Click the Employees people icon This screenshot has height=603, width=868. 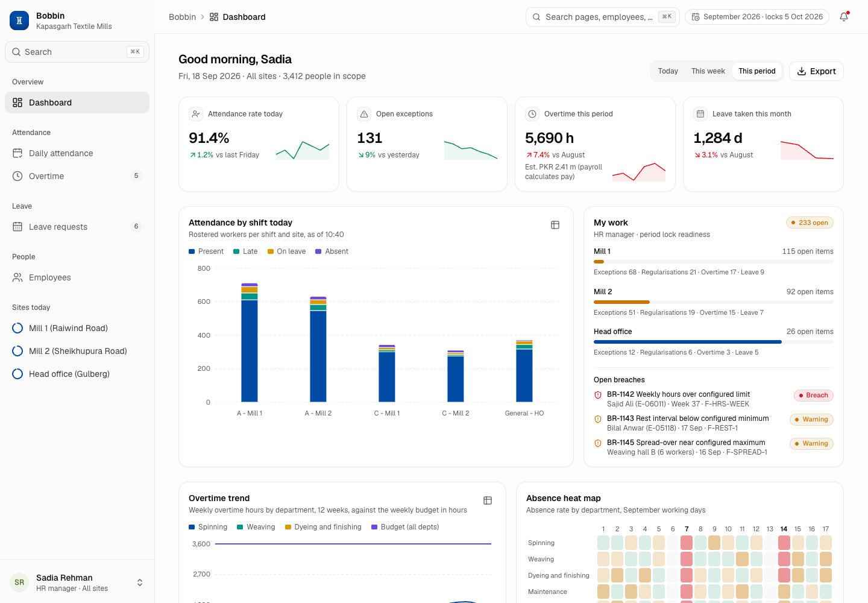click(x=17, y=277)
